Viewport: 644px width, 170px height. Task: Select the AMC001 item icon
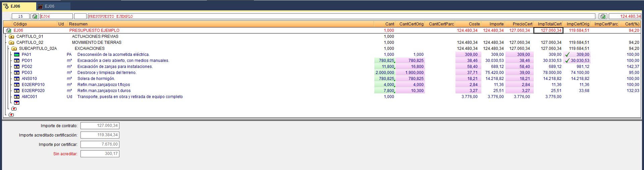(17, 97)
